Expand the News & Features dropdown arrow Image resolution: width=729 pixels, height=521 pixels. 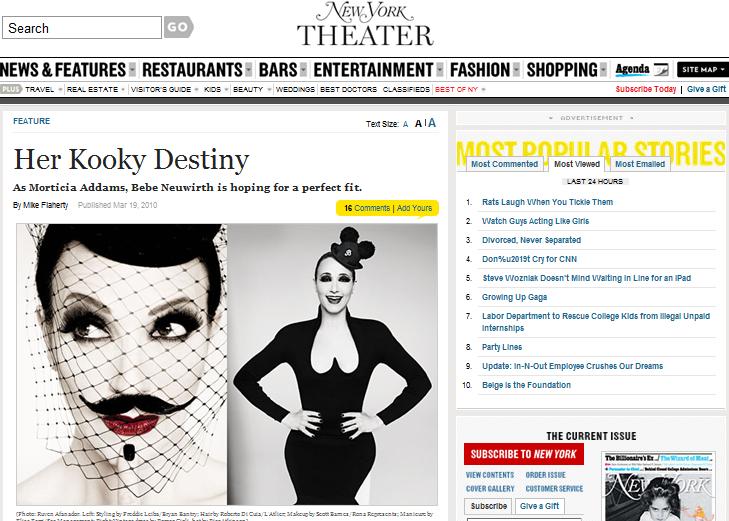coord(133,70)
